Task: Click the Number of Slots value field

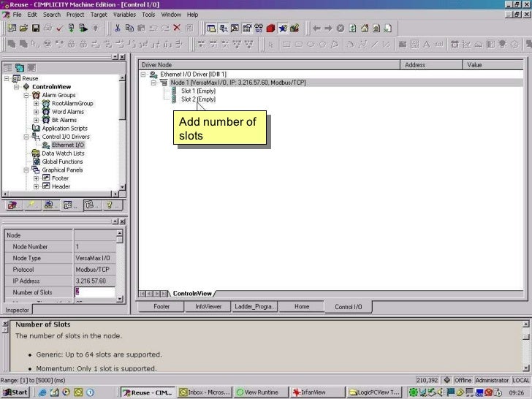Action: pyautogui.click(x=94, y=292)
